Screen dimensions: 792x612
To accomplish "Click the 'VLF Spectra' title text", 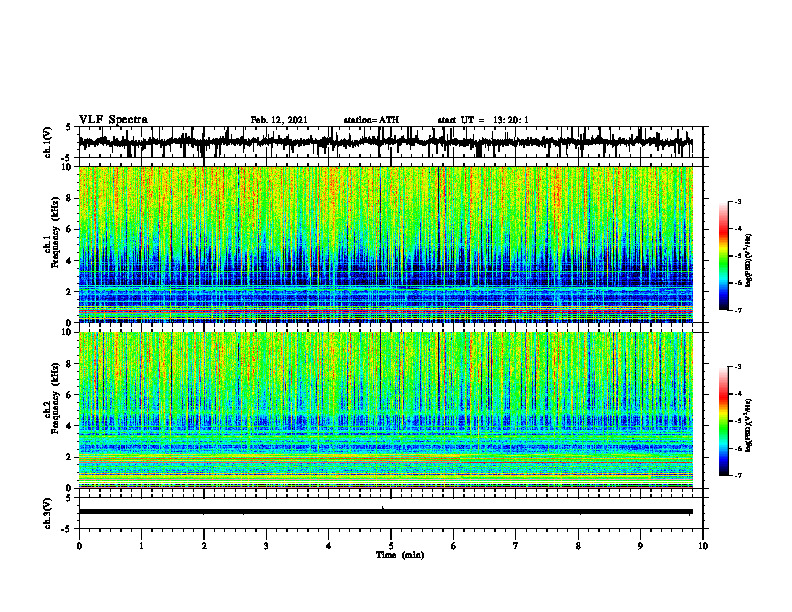I will click(113, 120).
